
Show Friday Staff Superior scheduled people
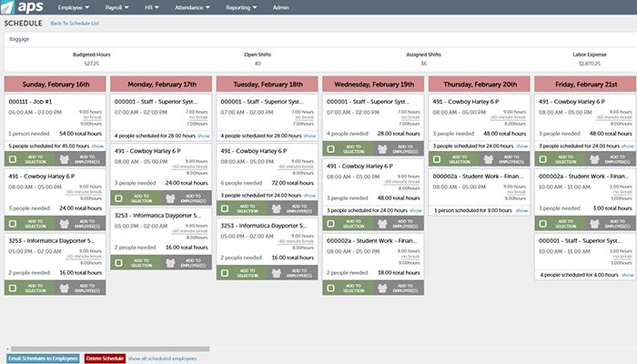coord(628,275)
